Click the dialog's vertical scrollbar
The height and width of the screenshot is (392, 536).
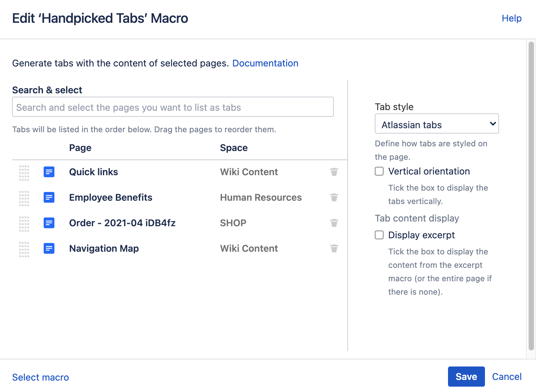(x=531, y=195)
